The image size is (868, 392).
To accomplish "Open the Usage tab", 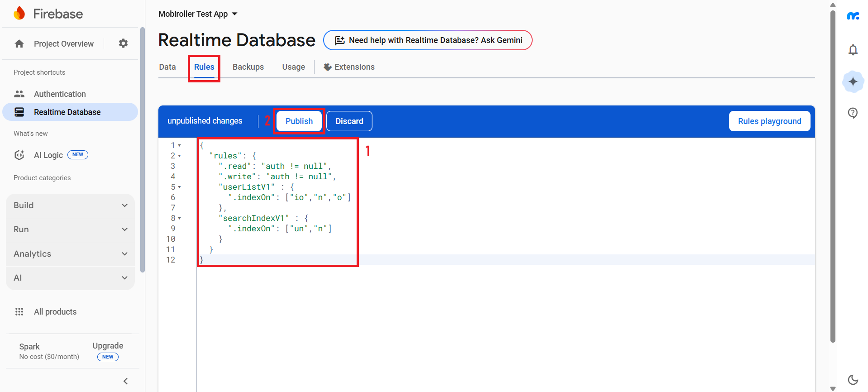I will tap(294, 67).
